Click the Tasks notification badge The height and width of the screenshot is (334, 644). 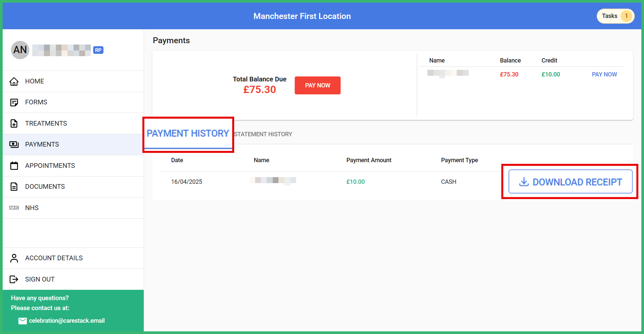click(626, 16)
